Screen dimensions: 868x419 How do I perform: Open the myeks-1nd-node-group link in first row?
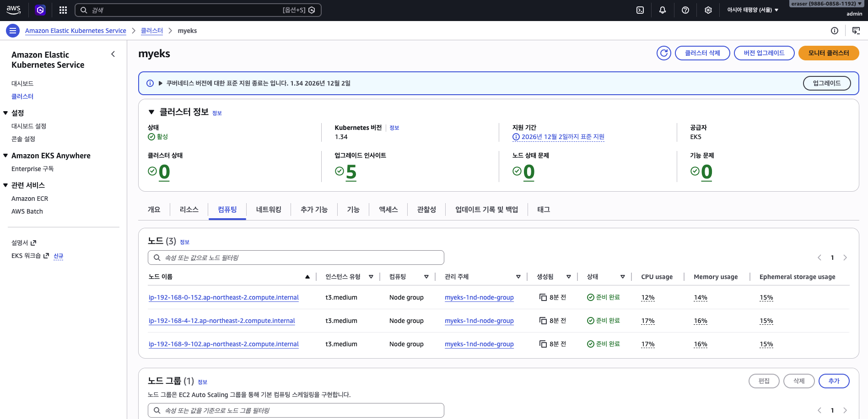pos(479,297)
